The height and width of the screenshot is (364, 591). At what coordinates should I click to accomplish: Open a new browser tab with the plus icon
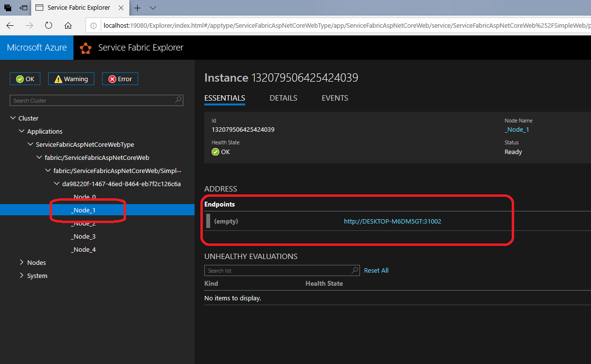(138, 8)
